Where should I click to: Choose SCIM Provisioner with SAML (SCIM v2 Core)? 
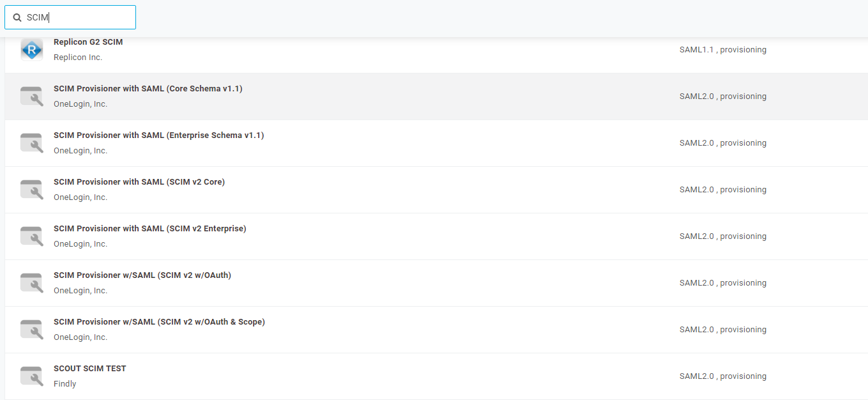click(139, 182)
